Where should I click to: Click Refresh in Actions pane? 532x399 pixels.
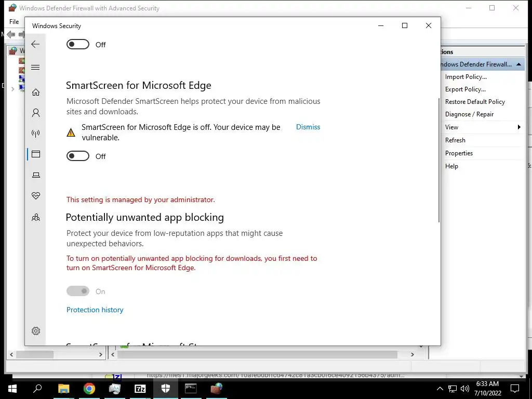pos(455,140)
